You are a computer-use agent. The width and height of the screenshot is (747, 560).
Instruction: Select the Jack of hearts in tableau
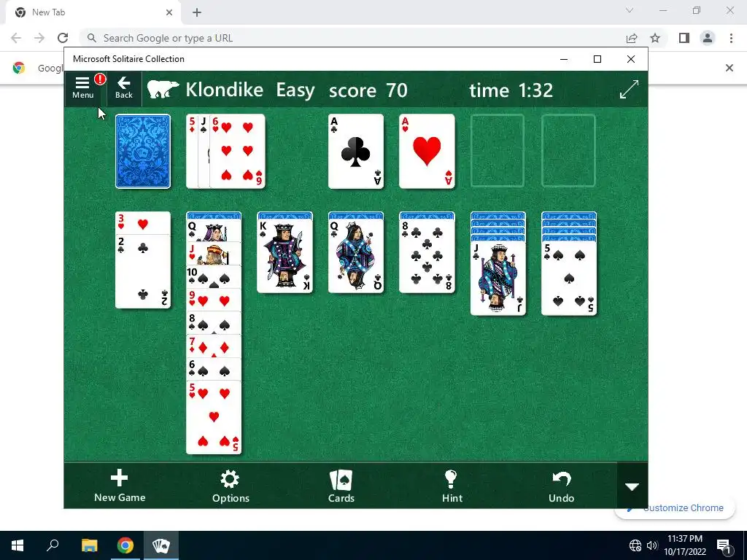pos(214,254)
